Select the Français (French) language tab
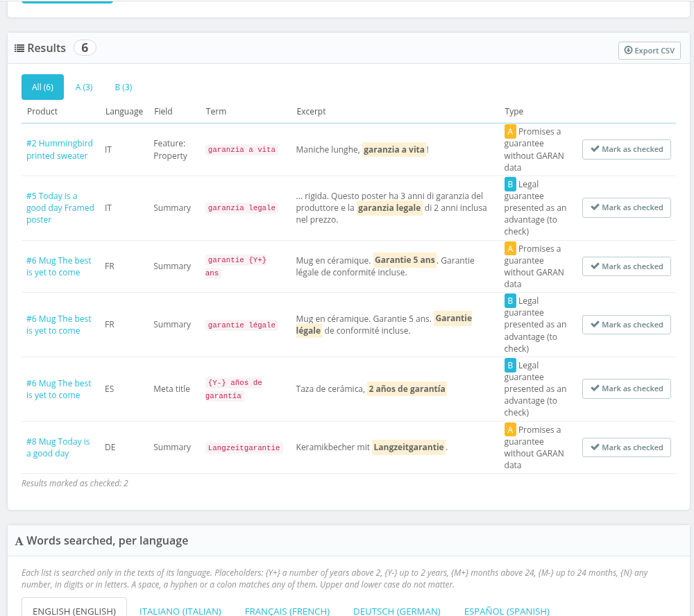Screen dimensions: 694x616 pyautogui.click(x=287, y=610)
